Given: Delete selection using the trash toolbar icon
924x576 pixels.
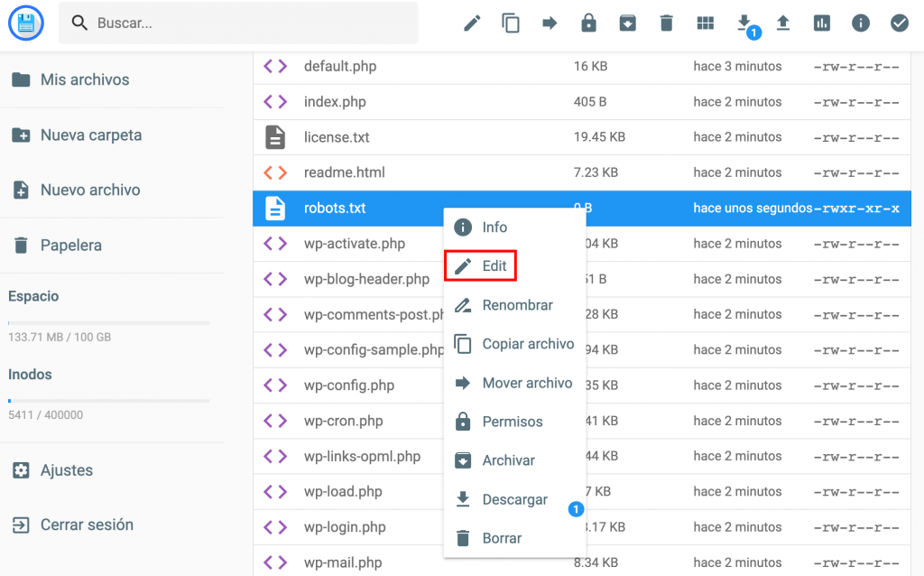Looking at the screenshot, I should point(666,23).
